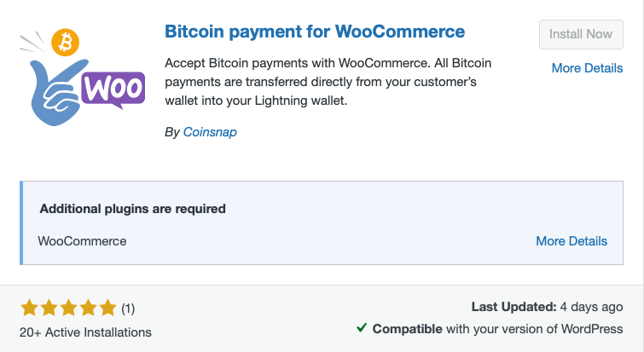This screenshot has width=644, height=352.
Task: Click the rating count (1)
Action: [x=128, y=308]
